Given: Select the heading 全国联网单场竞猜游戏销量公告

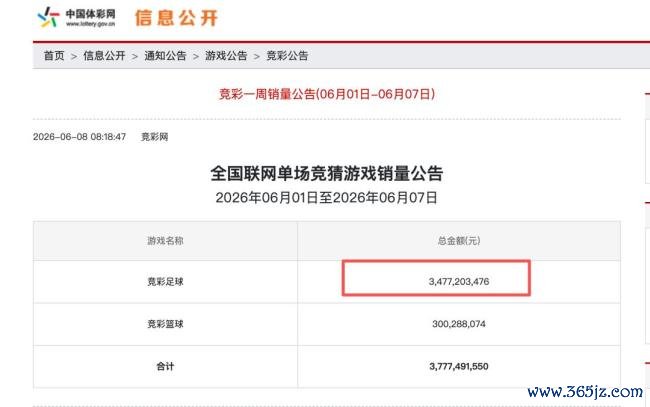Looking at the screenshot, I should tap(327, 173).
